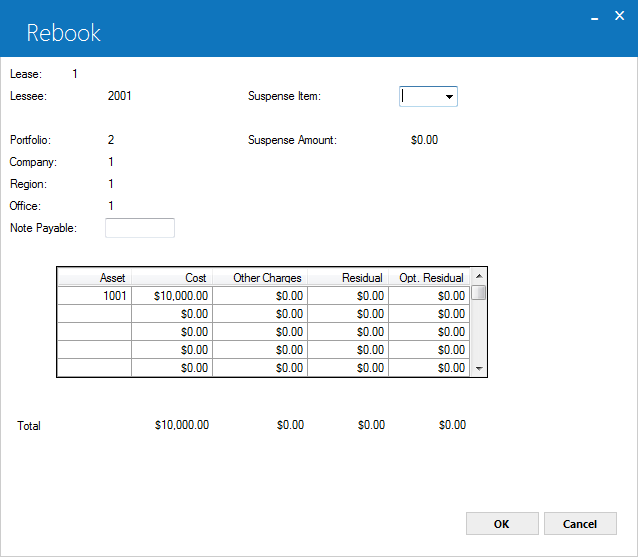Click the Total cost value $10,000.00
The height and width of the screenshot is (557, 638).
(182, 425)
